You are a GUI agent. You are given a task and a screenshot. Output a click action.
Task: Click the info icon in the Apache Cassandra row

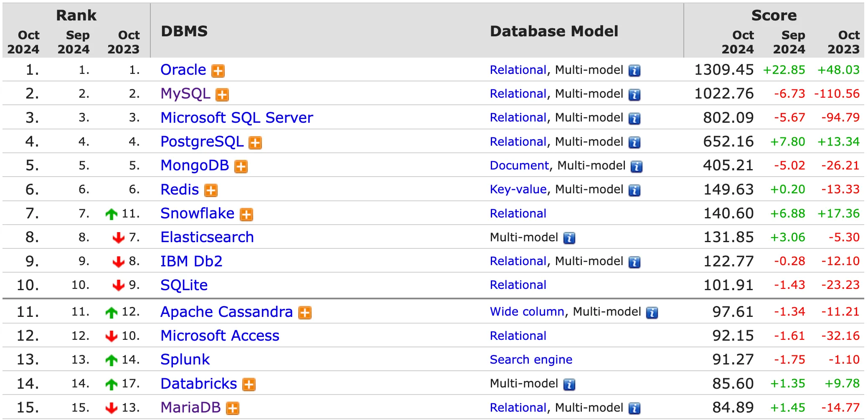(x=652, y=313)
